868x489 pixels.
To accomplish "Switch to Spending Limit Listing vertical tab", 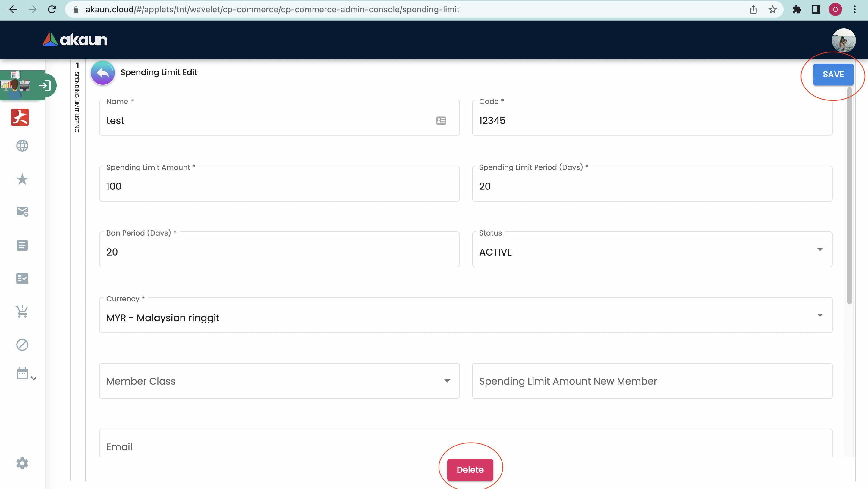I will 77,101.
